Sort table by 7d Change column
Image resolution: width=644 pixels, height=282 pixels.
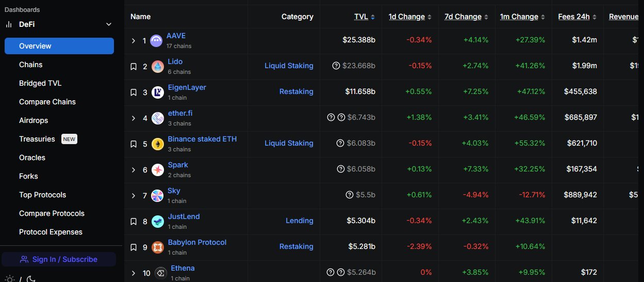tap(466, 17)
